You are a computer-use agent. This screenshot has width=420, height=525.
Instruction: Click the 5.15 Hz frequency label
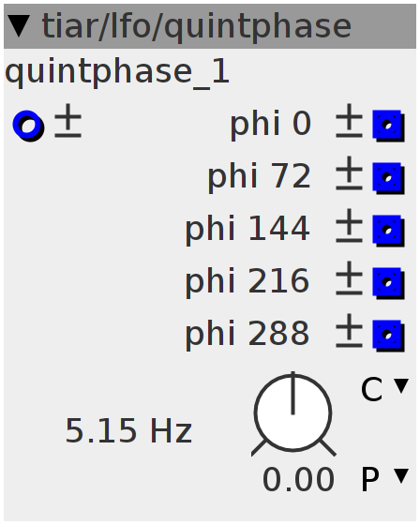pyautogui.click(x=128, y=430)
